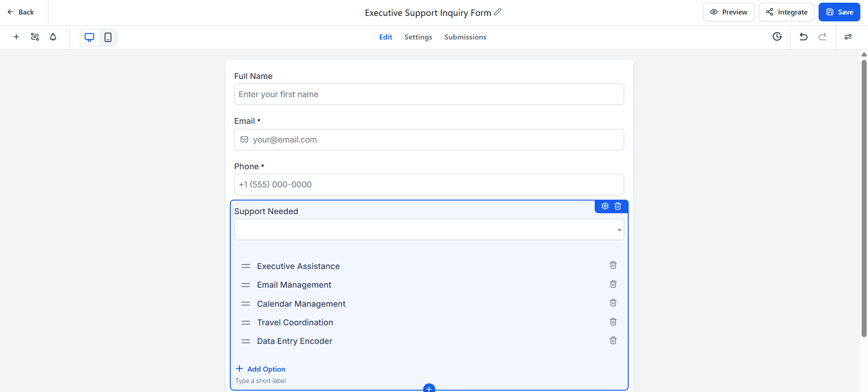Screen dimensions: 868x392
Task: Open the form style sliders icon
Action: pos(848,37)
